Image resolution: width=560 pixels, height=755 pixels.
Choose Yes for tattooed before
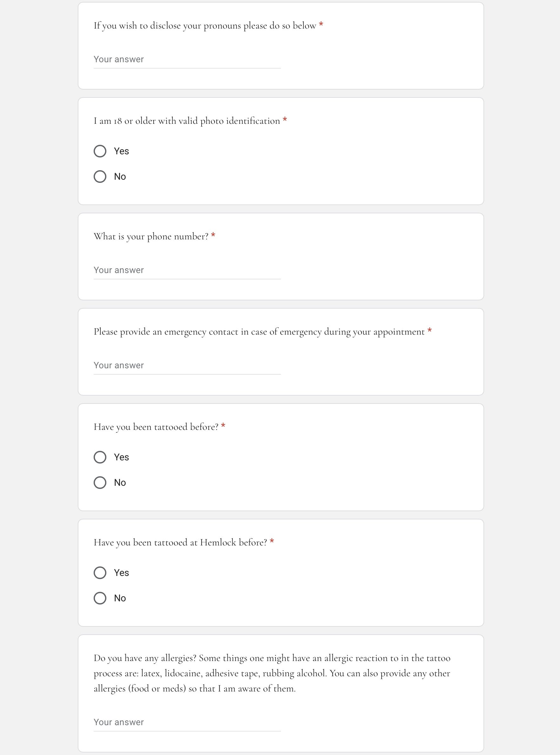coord(100,457)
